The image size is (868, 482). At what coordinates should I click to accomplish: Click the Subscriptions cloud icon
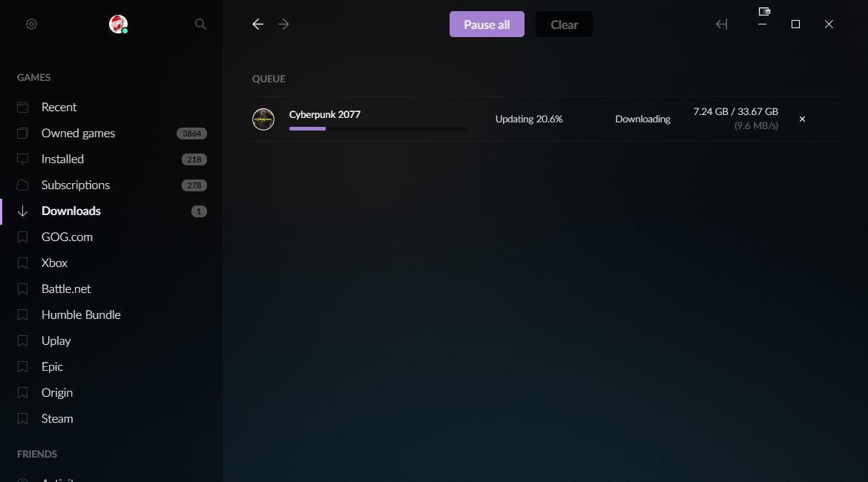point(23,185)
